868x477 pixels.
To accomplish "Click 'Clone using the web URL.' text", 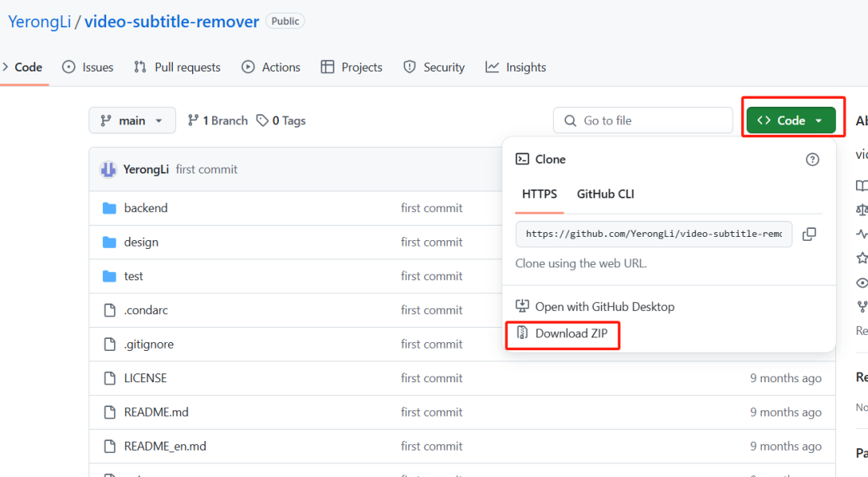I will coord(581,263).
